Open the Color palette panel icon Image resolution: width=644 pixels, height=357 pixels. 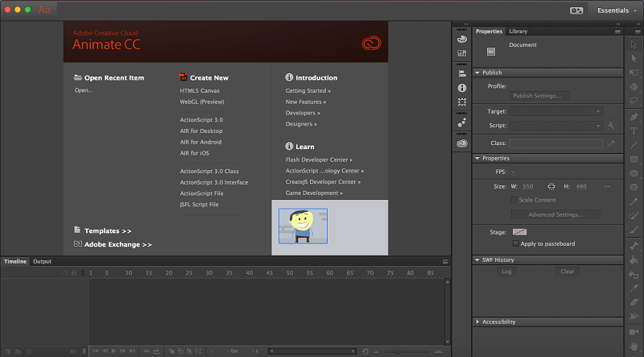pyautogui.click(x=462, y=39)
